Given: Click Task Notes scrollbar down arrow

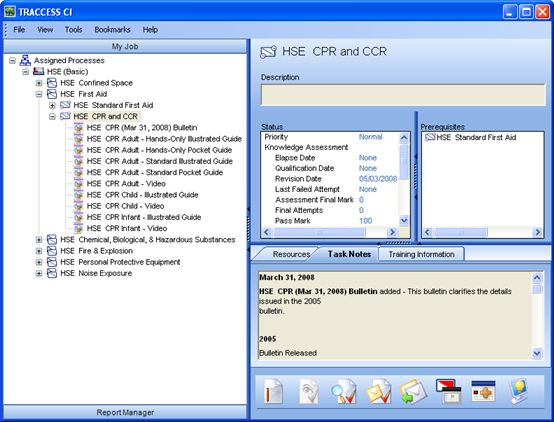Looking at the screenshot, I should [537, 353].
